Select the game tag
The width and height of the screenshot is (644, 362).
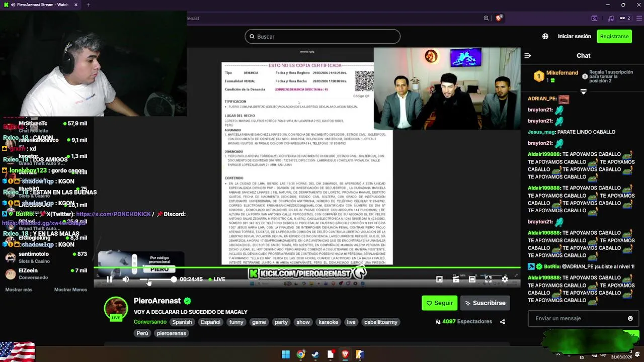click(259, 322)
